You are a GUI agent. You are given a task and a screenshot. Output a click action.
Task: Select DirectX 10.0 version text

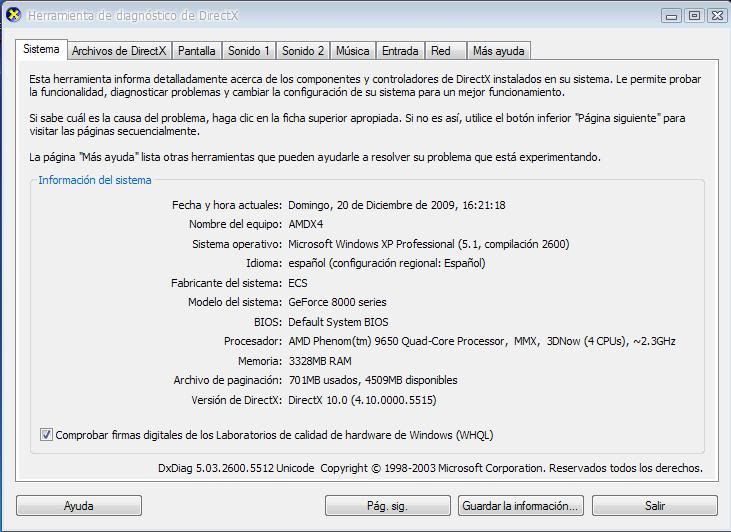362,400
